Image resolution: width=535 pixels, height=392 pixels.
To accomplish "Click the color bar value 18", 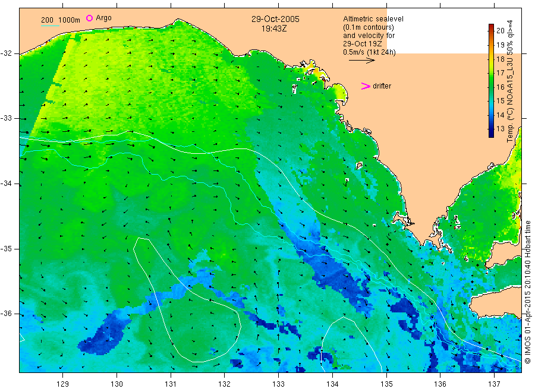I will click(500, 59).
